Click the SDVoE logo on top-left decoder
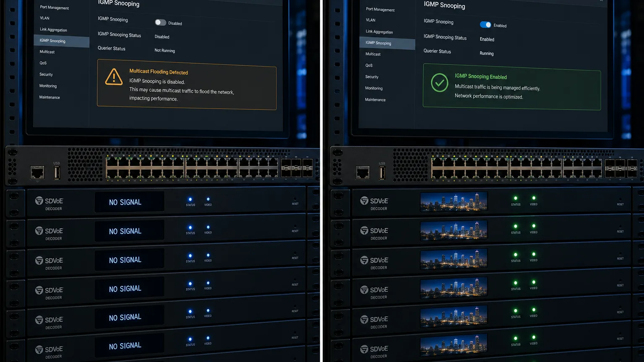Image resolution: width=644 pixels, height=362 pixels. point(49,201)
